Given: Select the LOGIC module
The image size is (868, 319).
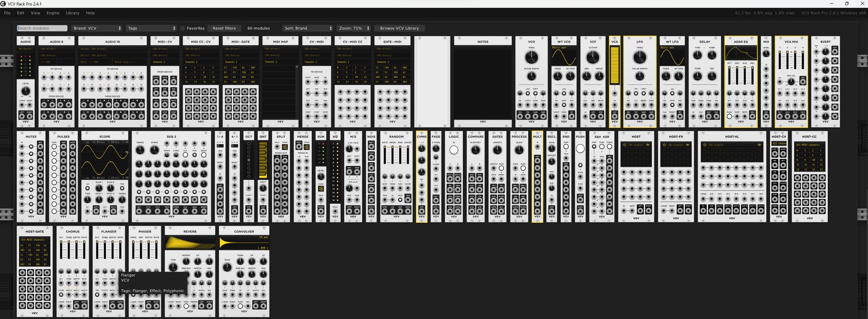Looking at the screenshot, I should 454,177.
